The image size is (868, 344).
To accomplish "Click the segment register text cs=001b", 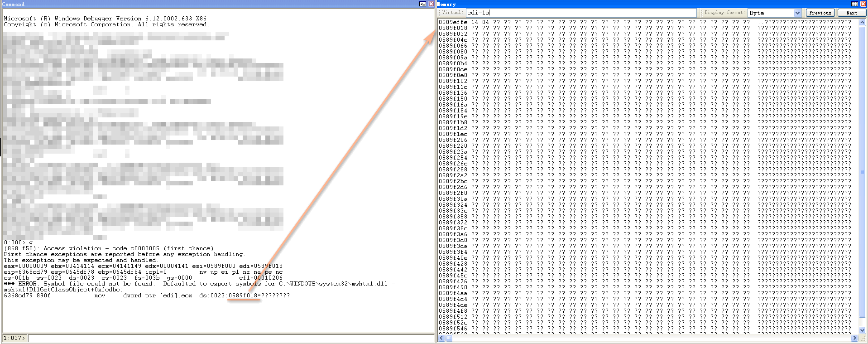I will point(16,278).
